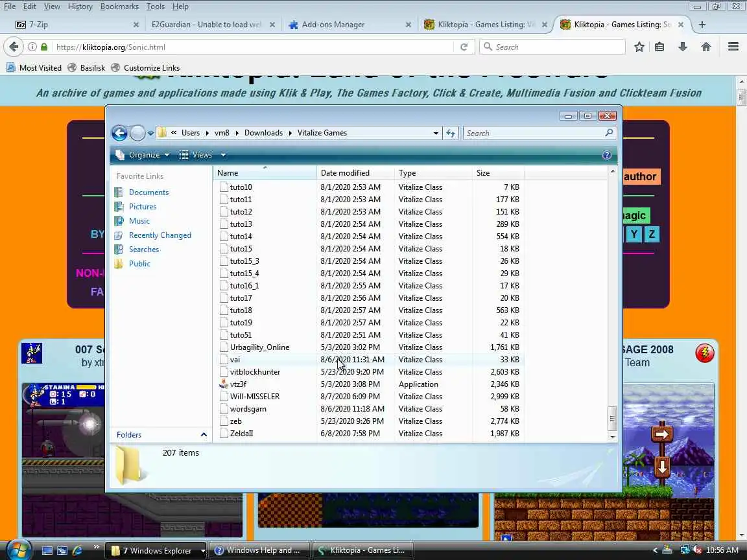747x560 pixels.
Task: Select the Will-MISSELER file
Action: [254, 396]
